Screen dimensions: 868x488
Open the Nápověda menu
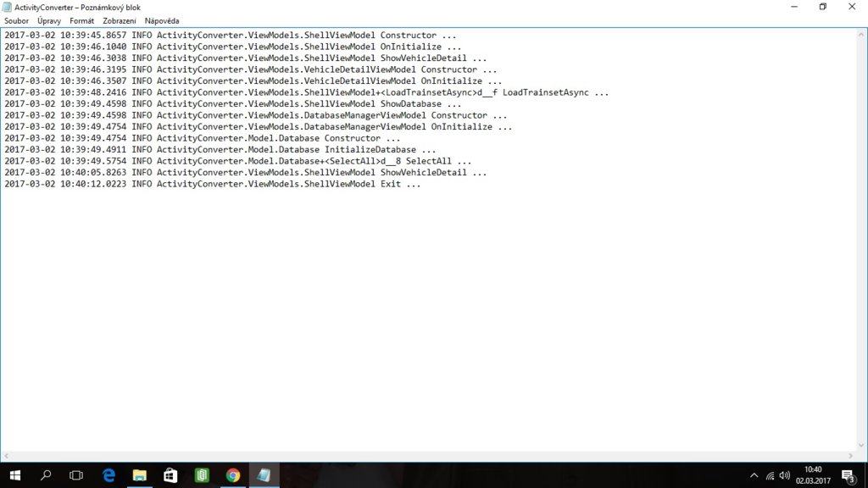point(162,20)
